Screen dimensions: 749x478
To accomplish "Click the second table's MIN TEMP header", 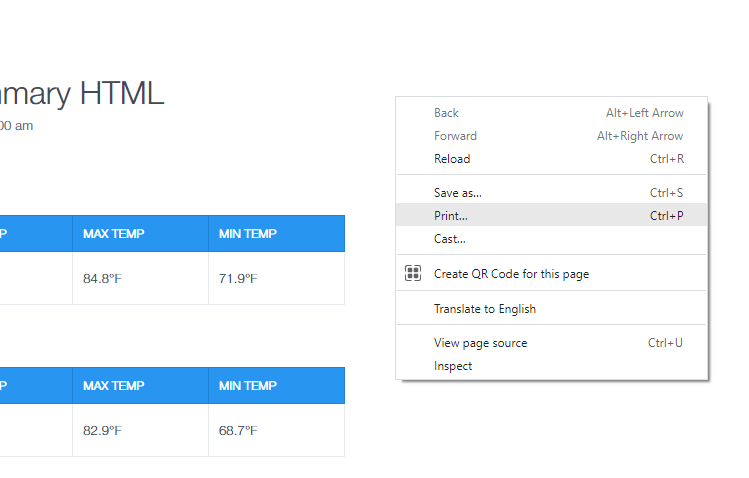I will tap(248, 386).
